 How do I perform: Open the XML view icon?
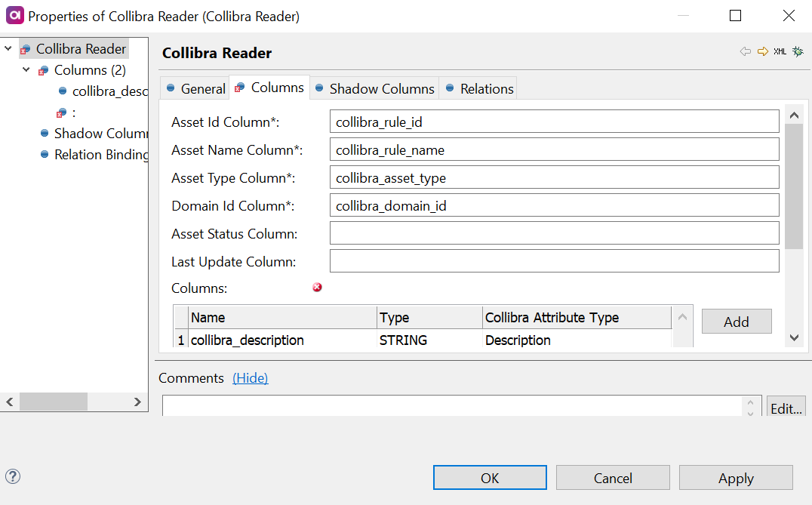tap(779, 51)
